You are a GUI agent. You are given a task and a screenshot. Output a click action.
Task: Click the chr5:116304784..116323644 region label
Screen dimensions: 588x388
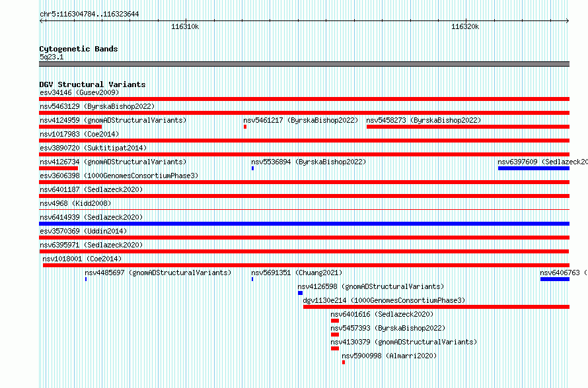pyautogui.click(x=89, y=14)
